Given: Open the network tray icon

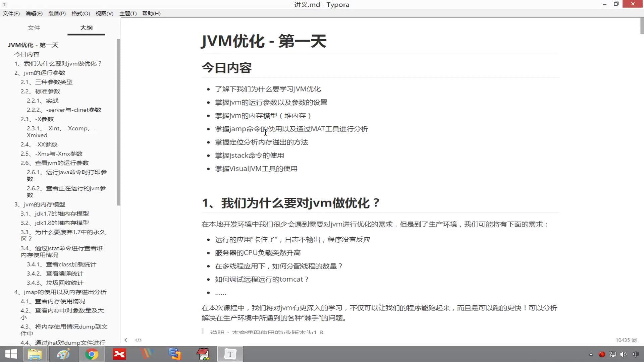Looking at the screenshot, I should coord(612,354).
